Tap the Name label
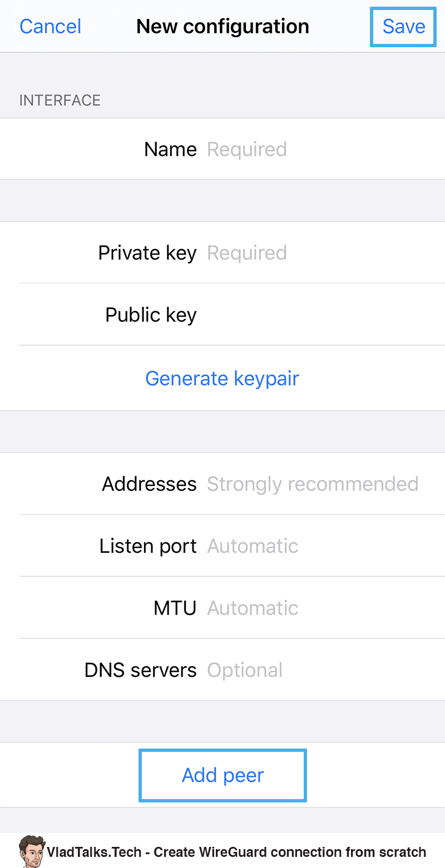This screenshot has height=868, width=445. pos(170,148)
